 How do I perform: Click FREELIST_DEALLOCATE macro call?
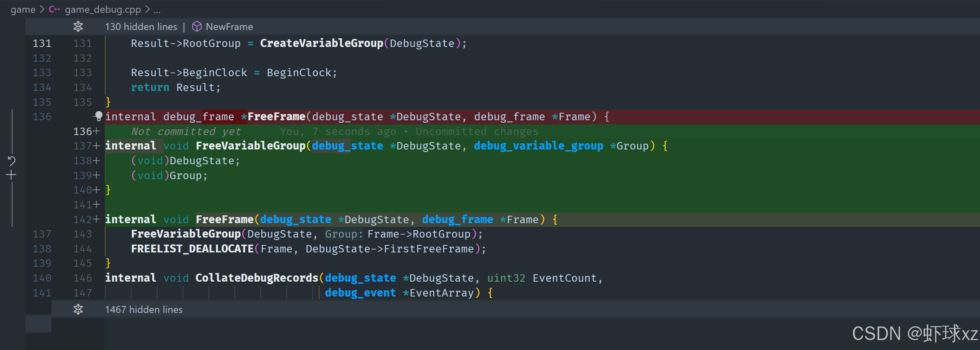192,249
